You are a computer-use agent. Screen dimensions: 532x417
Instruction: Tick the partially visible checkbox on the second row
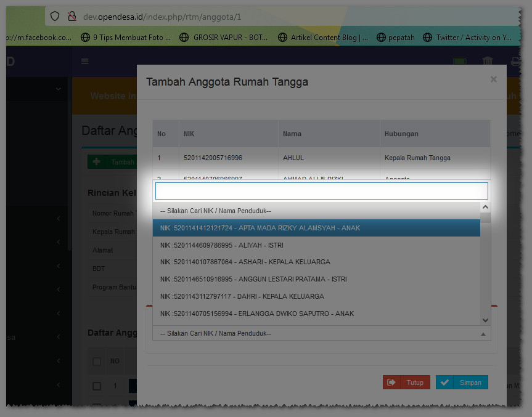[96, 405]
